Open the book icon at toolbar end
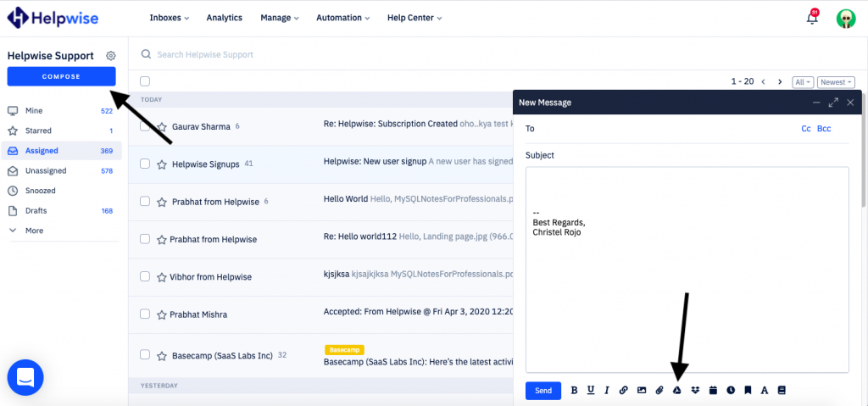The height and width of the screenshot is (406, 868). pyautogui.click(x=782, y=391)
